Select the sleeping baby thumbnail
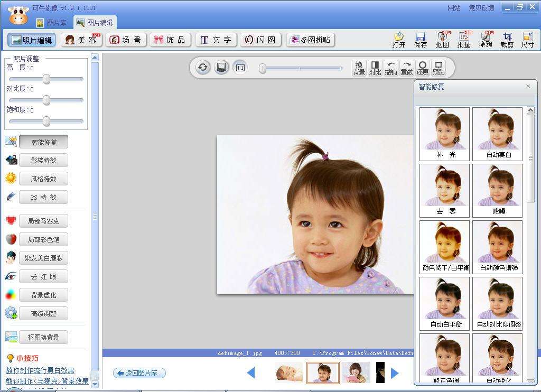541x392 pixels. tap(289, 372)
